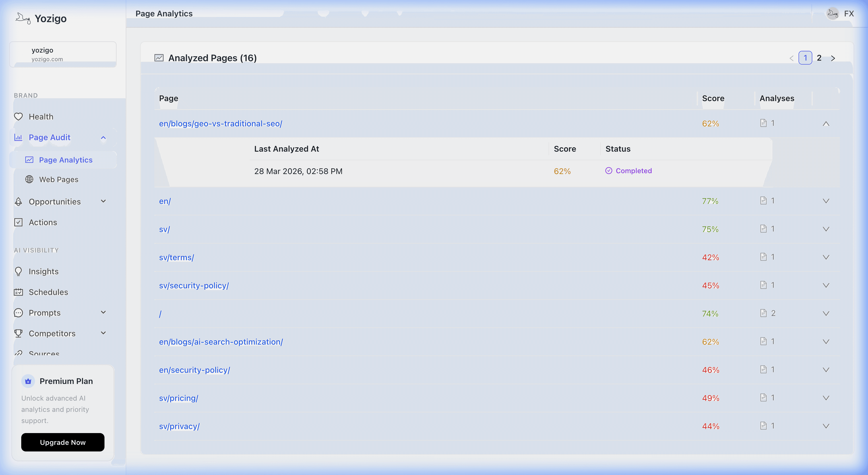The width and height of the screenshot is (868, 475).
Task: Open Web Pages via the globe icon
Action: click(x=30, y=179)
